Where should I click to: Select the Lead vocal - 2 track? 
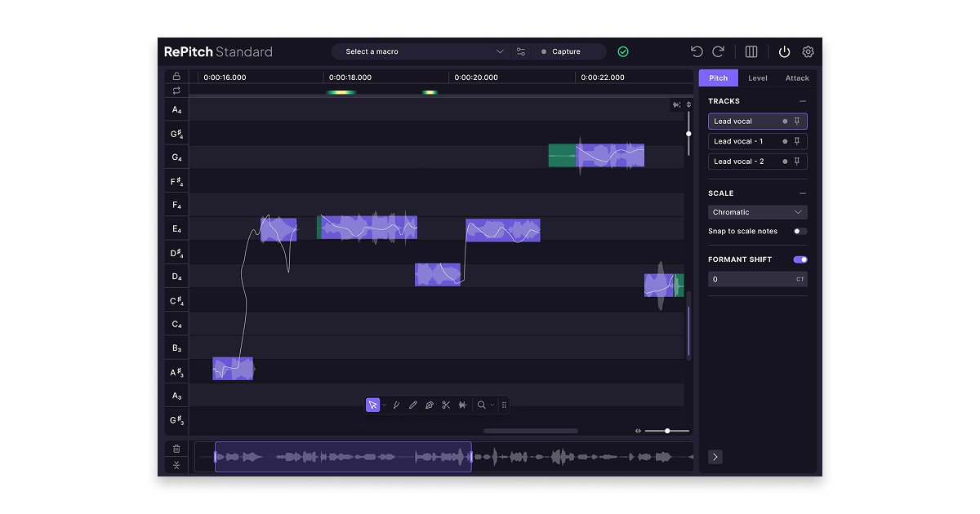tap(758, 162)
